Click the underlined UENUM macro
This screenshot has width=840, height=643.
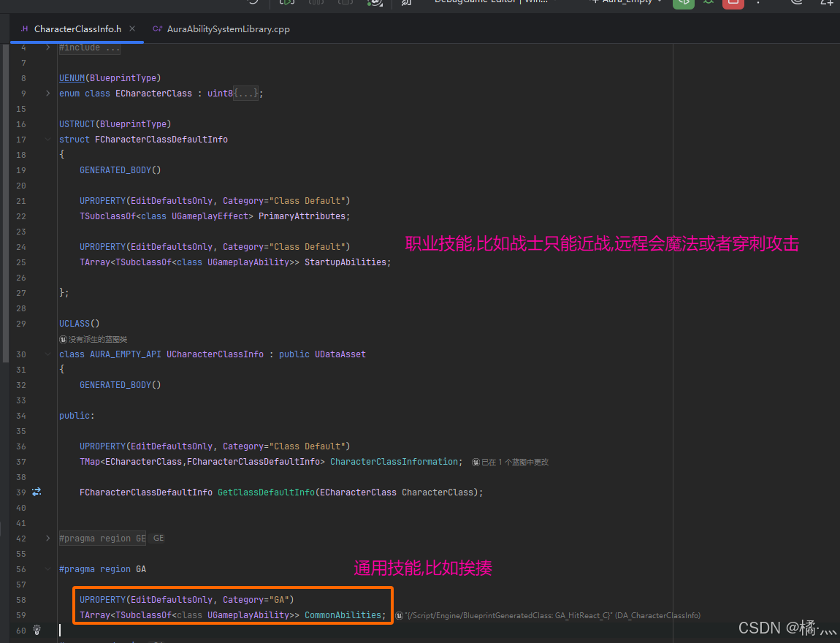[72, 78]
